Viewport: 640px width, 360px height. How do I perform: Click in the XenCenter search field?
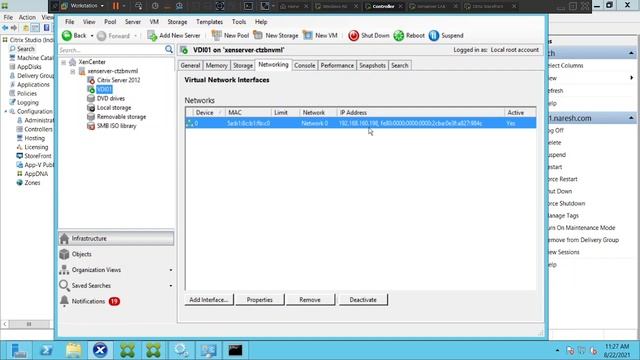tap(111, 50)
